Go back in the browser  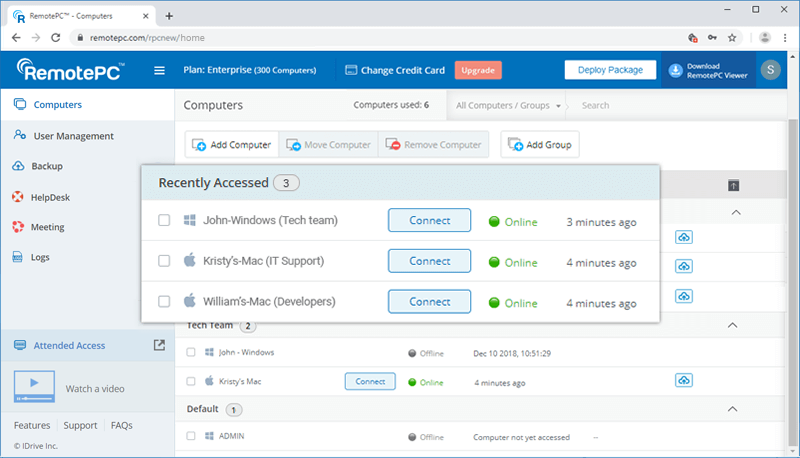16,38
